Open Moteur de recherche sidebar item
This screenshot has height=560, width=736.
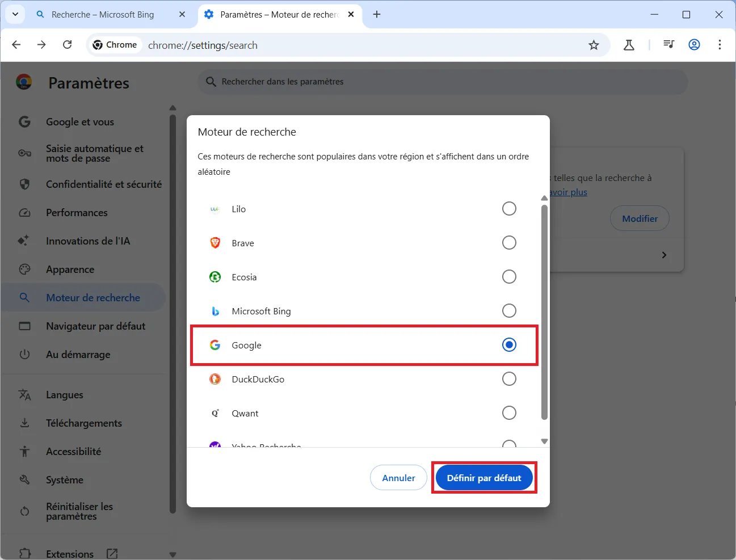tap(83, 298)
